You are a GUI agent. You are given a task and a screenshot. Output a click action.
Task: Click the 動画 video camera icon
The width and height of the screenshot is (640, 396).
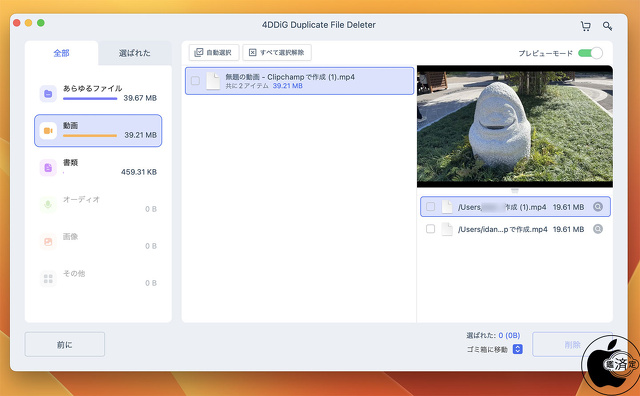tap(48, 131)
